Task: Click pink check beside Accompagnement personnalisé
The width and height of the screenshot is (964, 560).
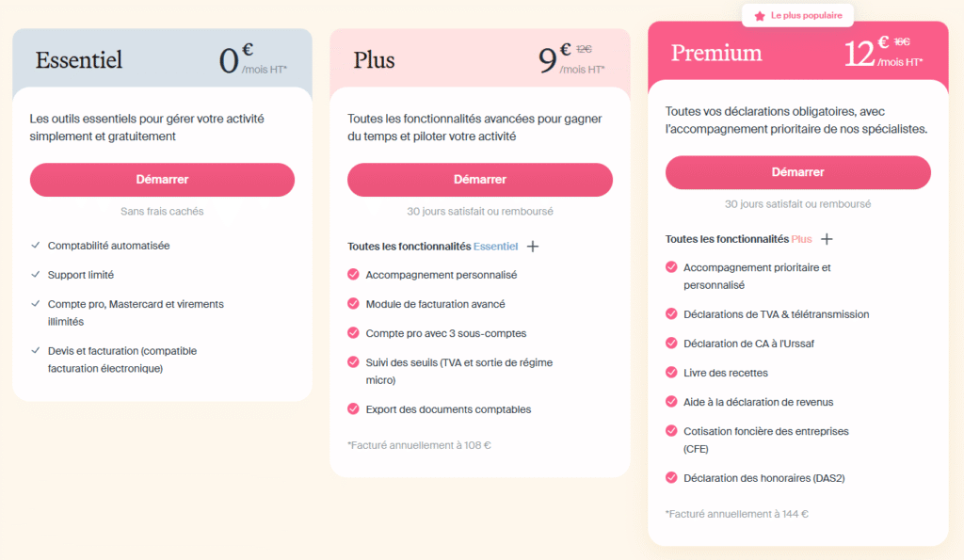Action: [353, 275]
